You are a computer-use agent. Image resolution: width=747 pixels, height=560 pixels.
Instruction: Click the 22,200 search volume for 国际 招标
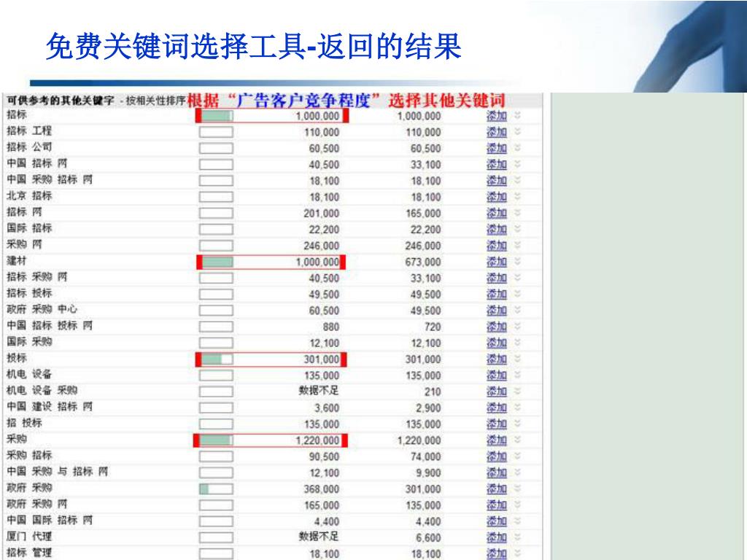(324, 230)
